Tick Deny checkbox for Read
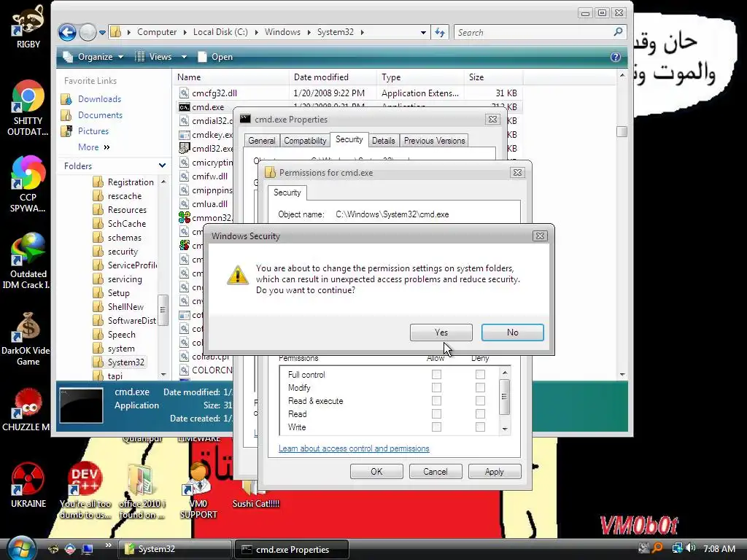 click(480, 414)
